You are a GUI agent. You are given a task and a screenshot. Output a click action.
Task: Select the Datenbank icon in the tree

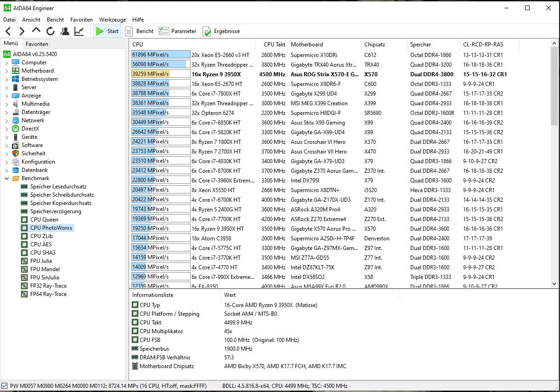16,170
